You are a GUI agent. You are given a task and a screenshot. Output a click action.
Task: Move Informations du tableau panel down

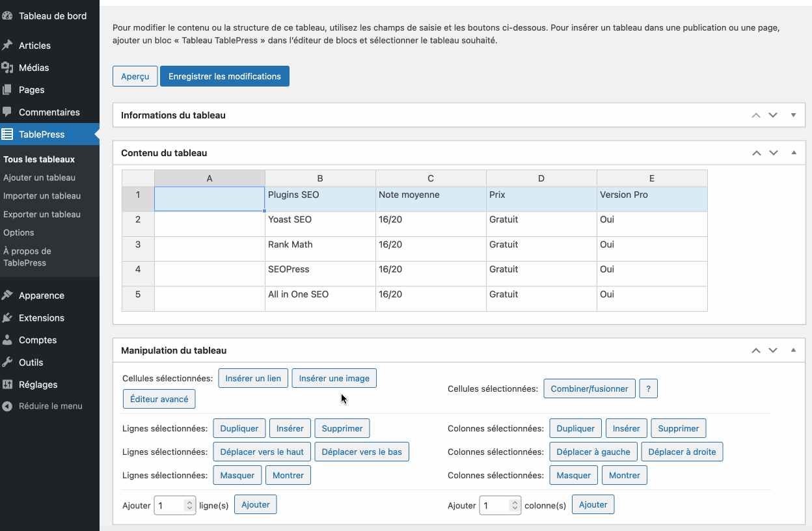773,115
